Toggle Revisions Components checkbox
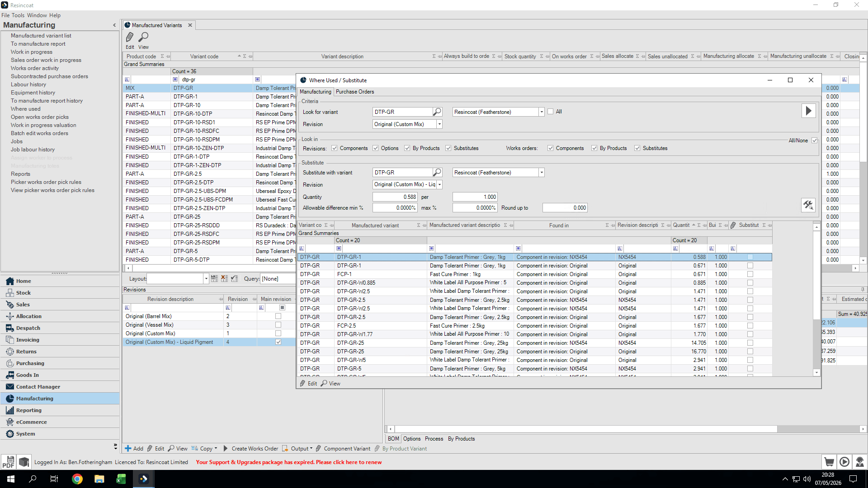The width and height of the screenshot is (868, 488). click(x=334, y=148)
